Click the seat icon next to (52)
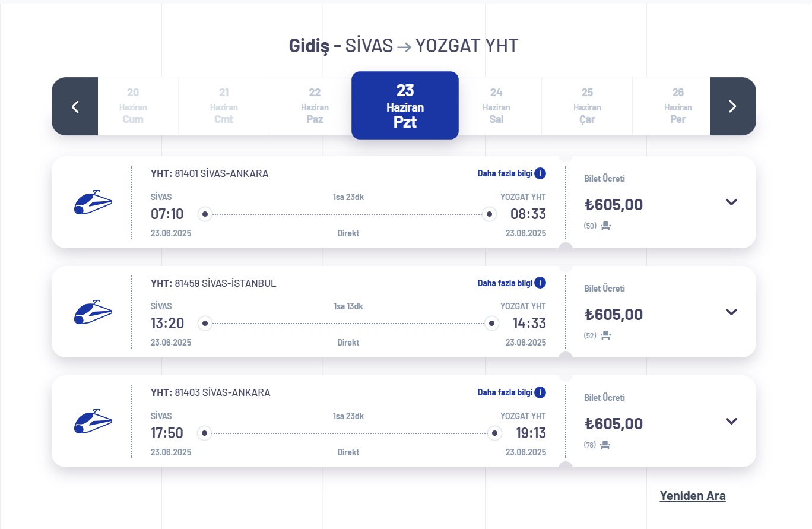This screenshot has height=529, width=812. [x=605, y=335]
